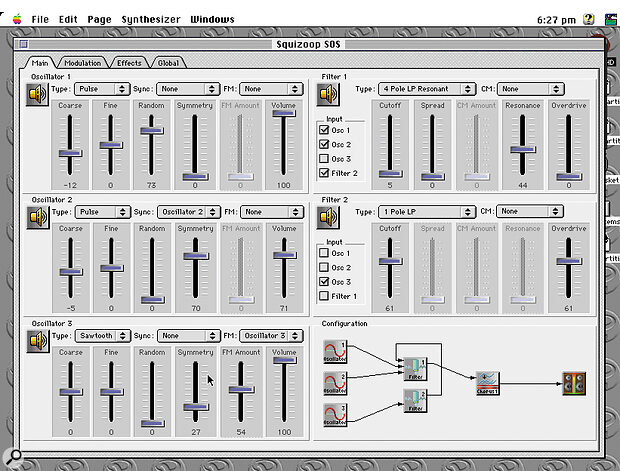The height and width of the screenshot is (471, 620).
Task: Click Oscillator 3 Symmetry slider handle
Action: click(196, 407)
